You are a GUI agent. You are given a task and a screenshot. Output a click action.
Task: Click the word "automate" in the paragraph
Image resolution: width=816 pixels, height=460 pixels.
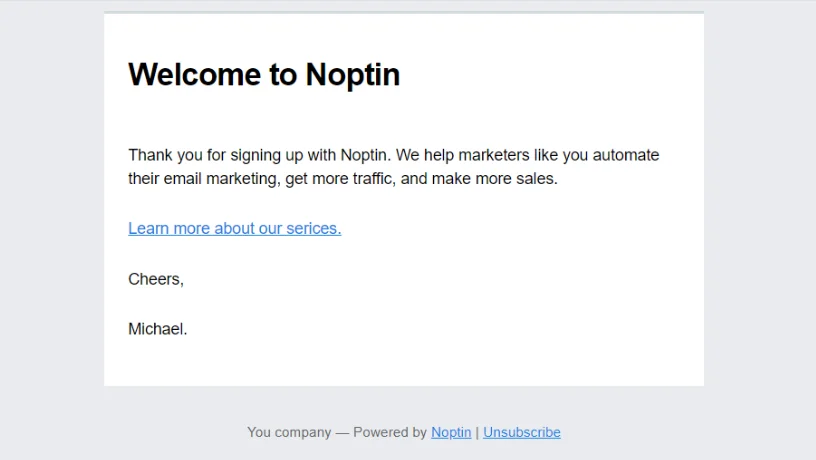pyautogui.click(x=626, y=155)
